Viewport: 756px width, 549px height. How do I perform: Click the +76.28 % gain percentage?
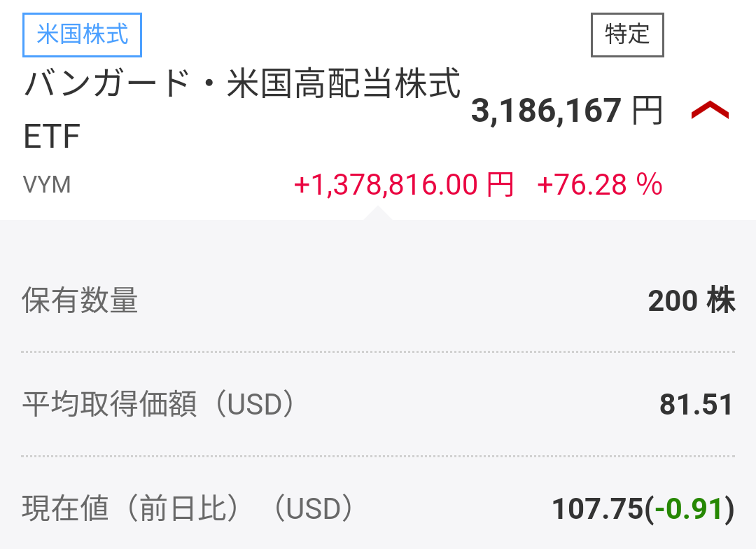599,185
